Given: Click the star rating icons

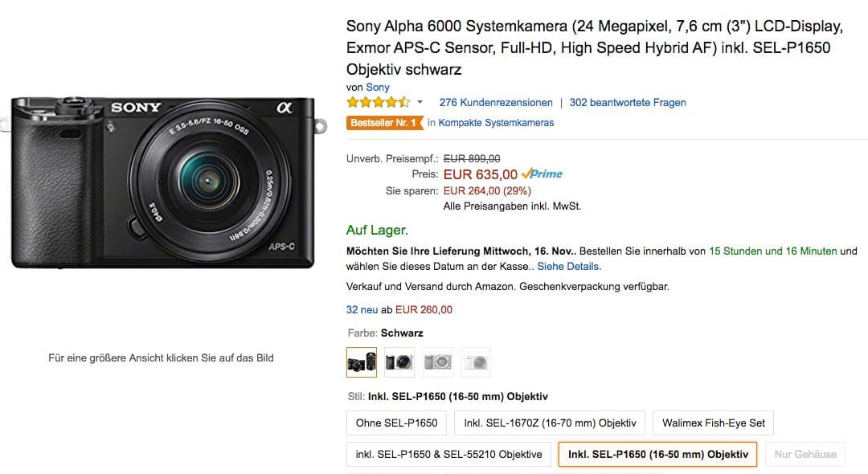Looking at the screenshot, I should (378, 102).
